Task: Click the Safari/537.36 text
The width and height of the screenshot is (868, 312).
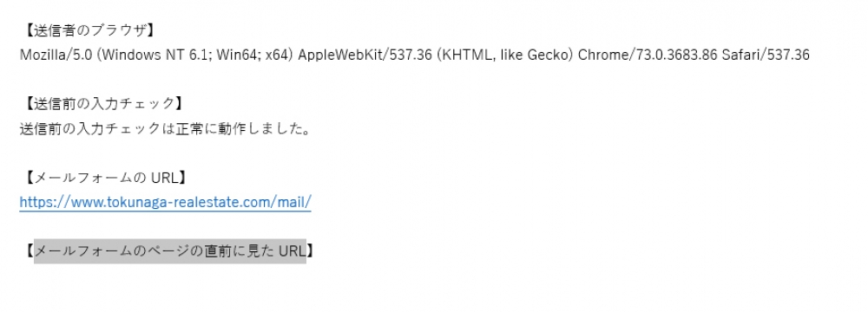Action: 766,55
